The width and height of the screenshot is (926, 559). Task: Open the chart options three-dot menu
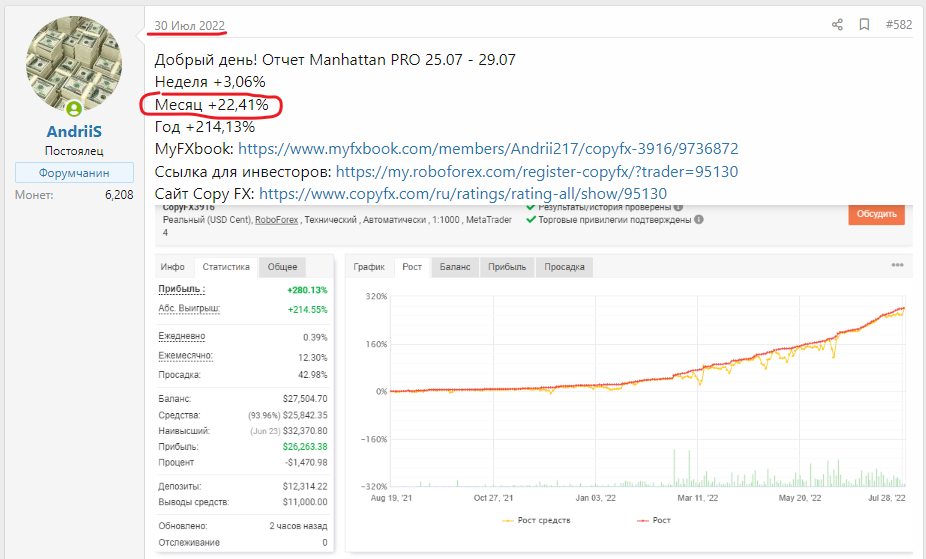tap(897, 265)
